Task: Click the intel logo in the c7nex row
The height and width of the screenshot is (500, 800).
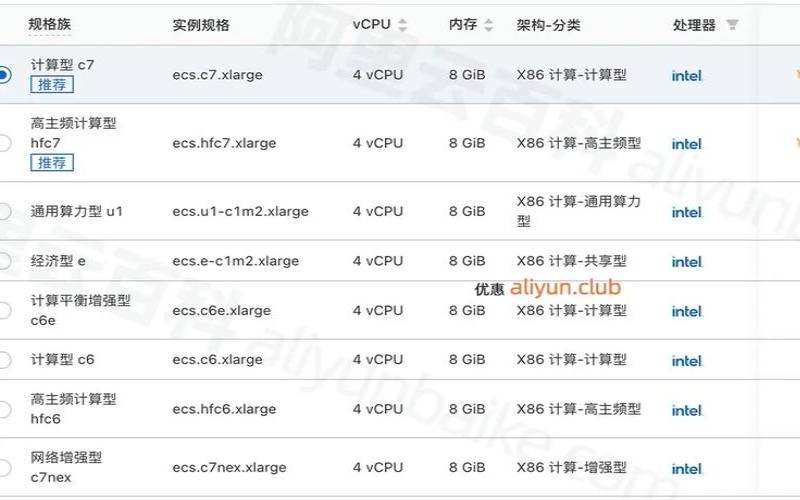Action: click(687, 468)
